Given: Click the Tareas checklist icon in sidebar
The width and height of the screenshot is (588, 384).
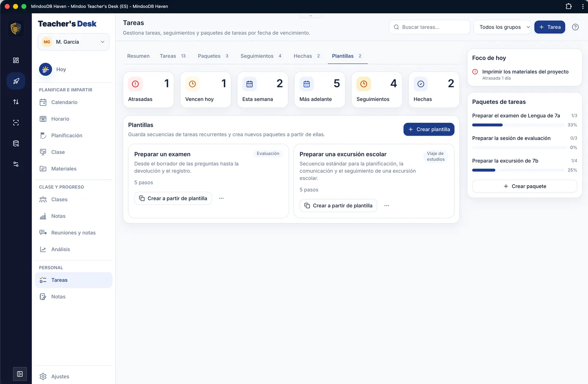Looking at the screenshot, I should [43, 280].
